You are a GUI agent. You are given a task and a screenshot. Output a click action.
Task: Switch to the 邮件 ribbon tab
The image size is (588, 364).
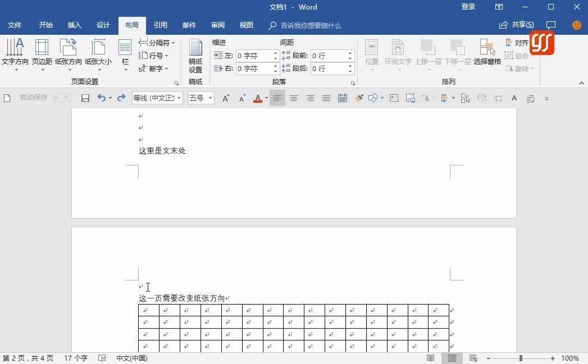189,25
